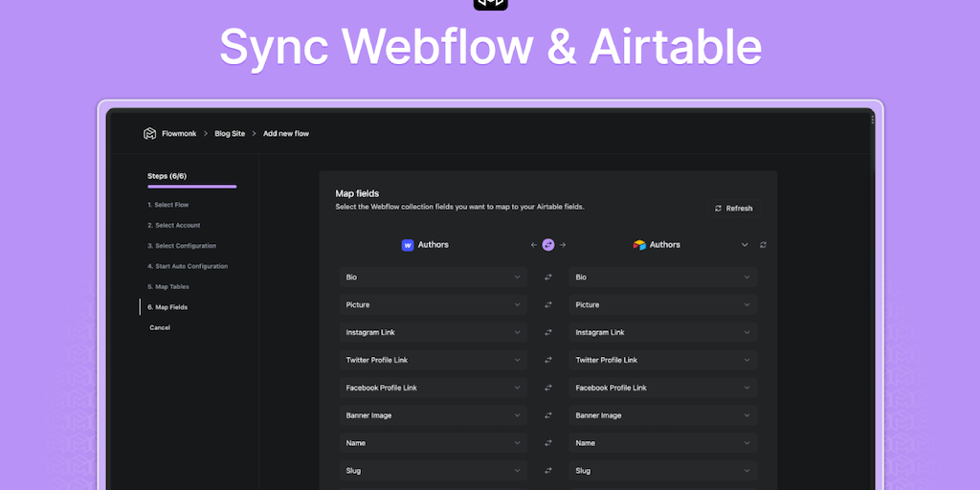Viewport: 980px width, 490px height.
Task: Click the purple steps progress bar
Action: tap(191, 187)
